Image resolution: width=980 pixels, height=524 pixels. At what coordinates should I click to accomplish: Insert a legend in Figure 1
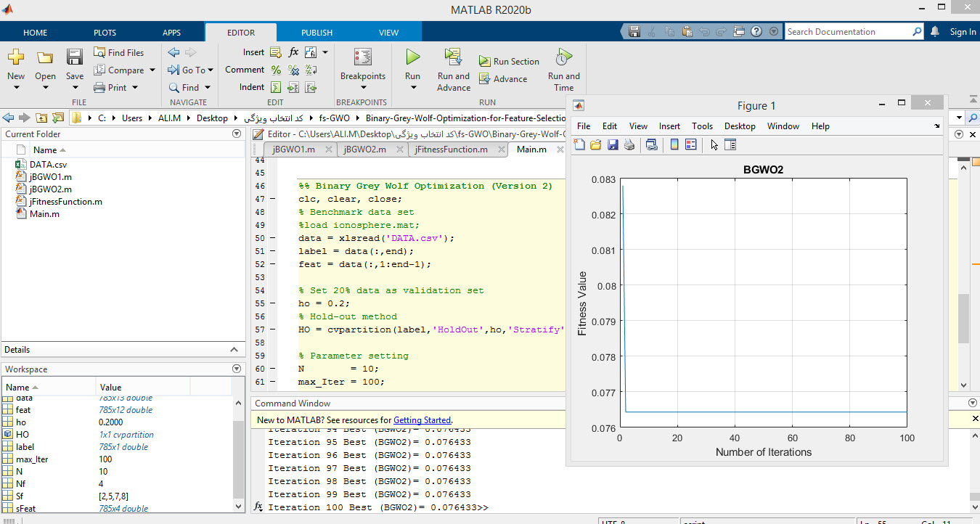[690, 144]
